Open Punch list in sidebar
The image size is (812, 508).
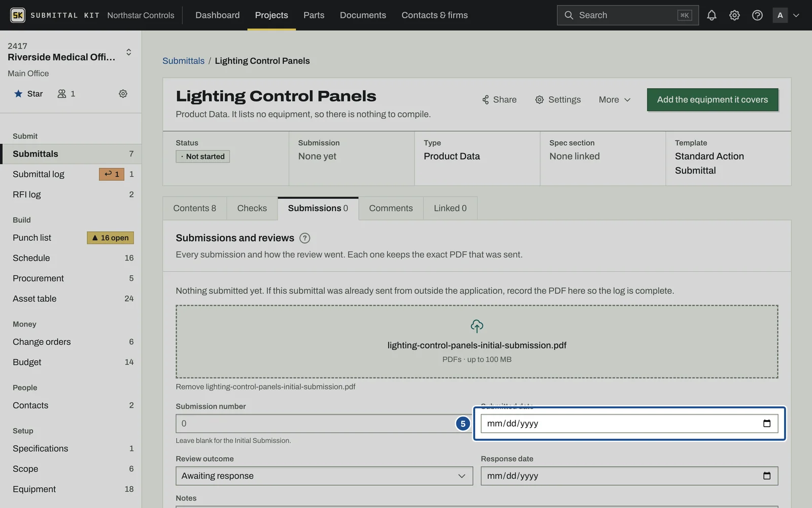coord(71,238)
